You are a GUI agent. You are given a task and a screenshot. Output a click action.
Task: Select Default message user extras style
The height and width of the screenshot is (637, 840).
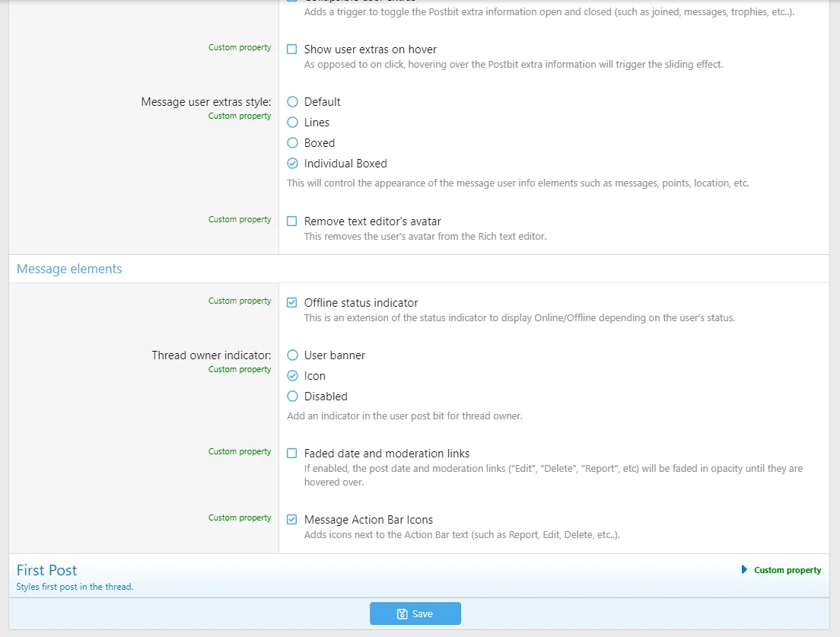click(292, 102)
